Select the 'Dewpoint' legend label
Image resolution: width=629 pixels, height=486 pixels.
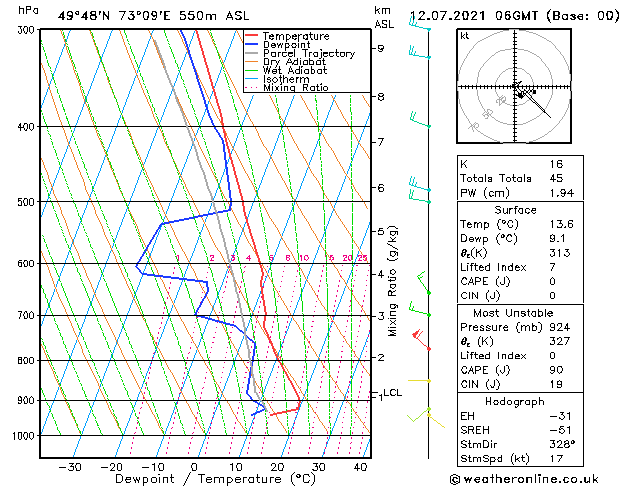286,45
